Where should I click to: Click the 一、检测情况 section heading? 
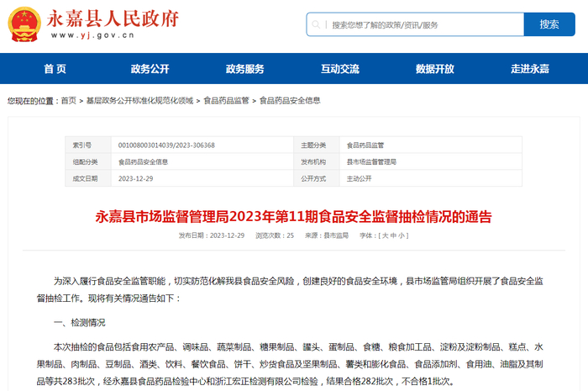click(80, 323)
